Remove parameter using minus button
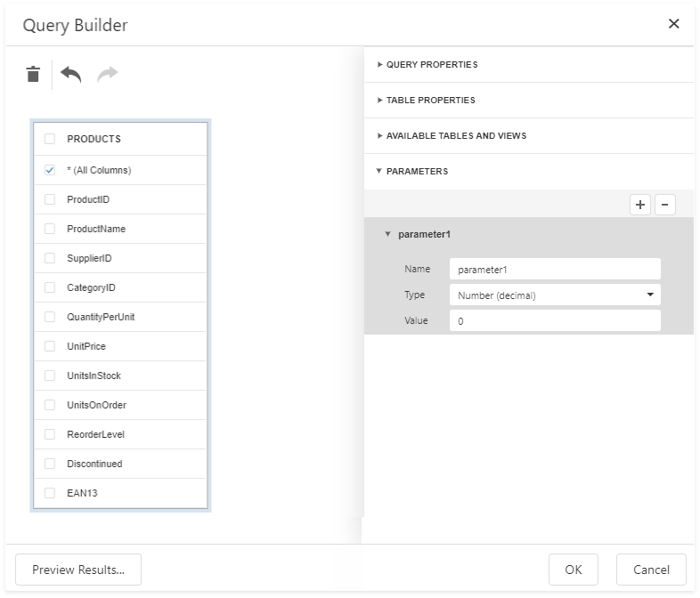 coord(664,205)
